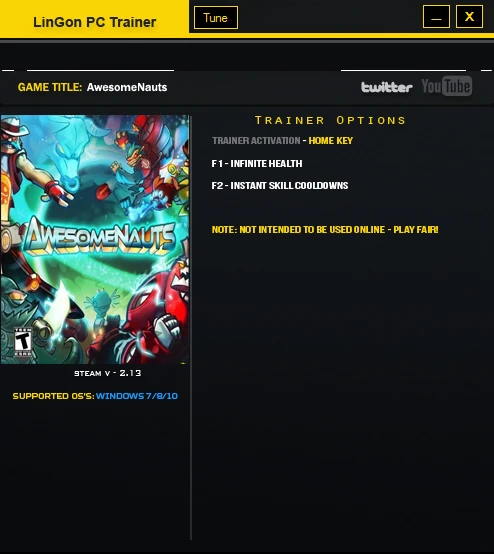Image resolution: width=494 pixels, height=554 pixels.
Task: Click the AwesomeNauts cover art
Action: 95,239
